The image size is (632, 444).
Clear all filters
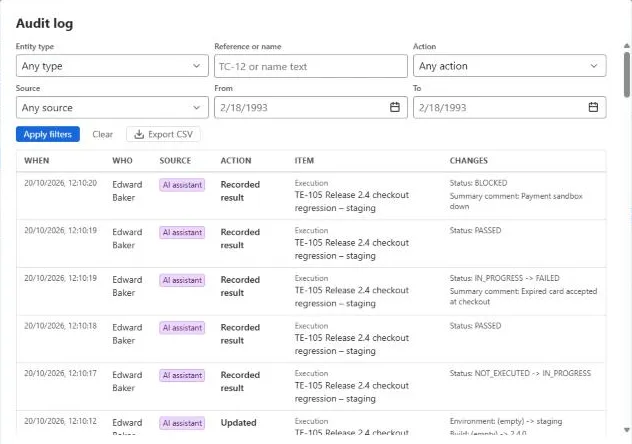pos(102,135)
